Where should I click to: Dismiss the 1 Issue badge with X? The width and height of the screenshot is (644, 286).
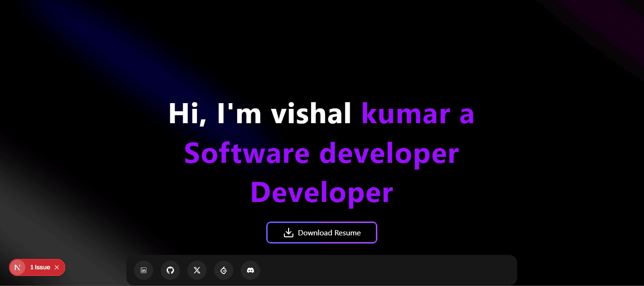pos(57,267)
